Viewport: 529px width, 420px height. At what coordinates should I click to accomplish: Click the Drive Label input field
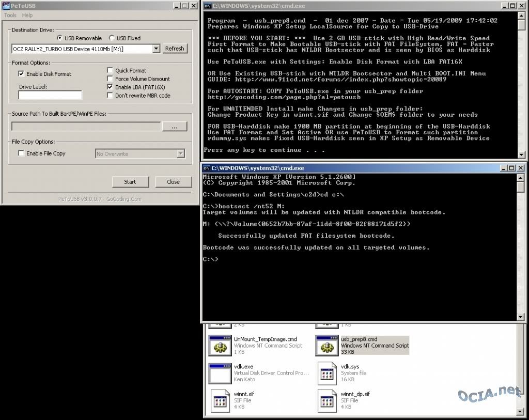coord(50,95)
